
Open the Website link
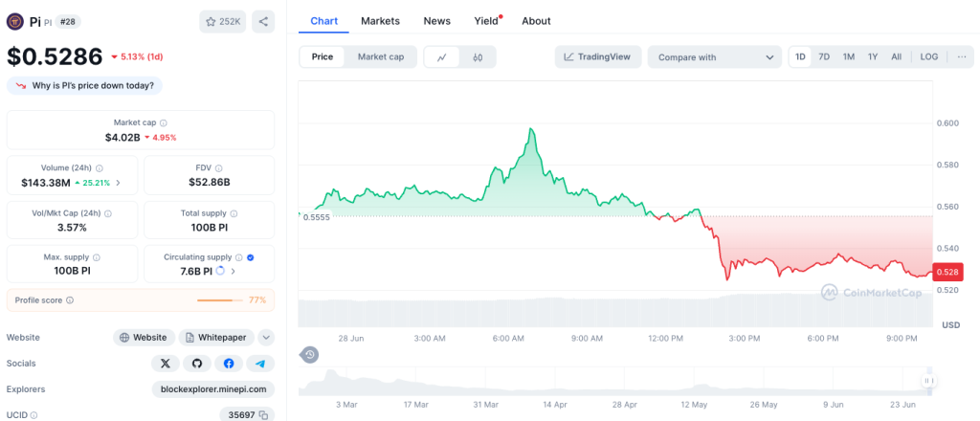pos(144,338)
